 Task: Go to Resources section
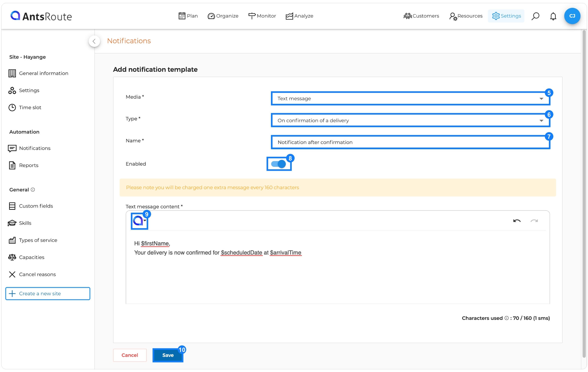pos(466,16)
